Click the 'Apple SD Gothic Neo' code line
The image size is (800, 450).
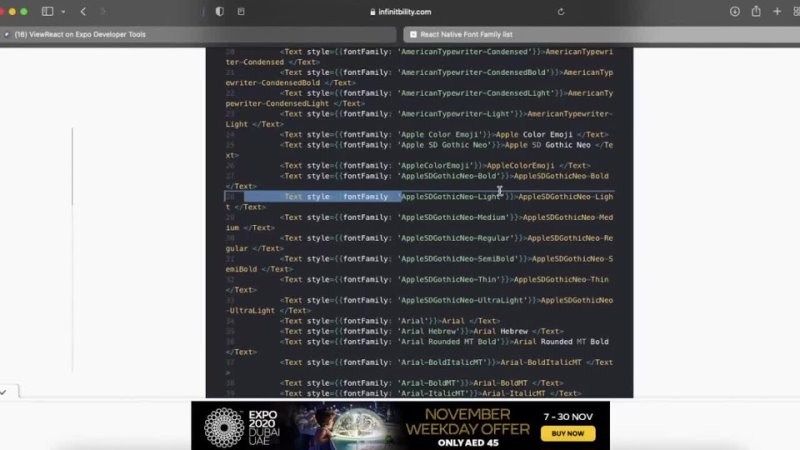[419, 150]
